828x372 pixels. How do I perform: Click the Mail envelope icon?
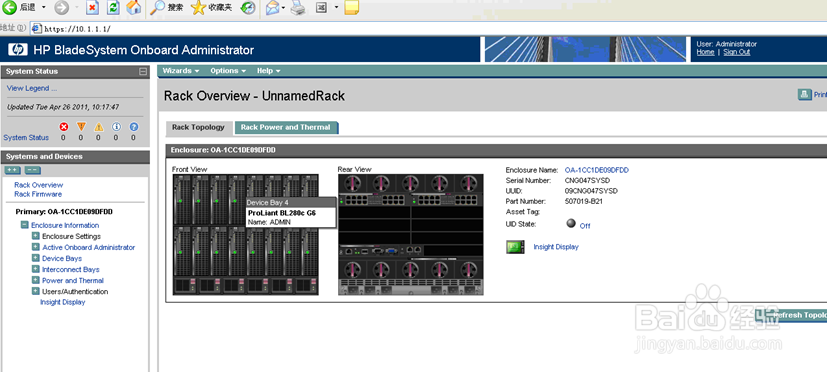(x=272, y=7)
